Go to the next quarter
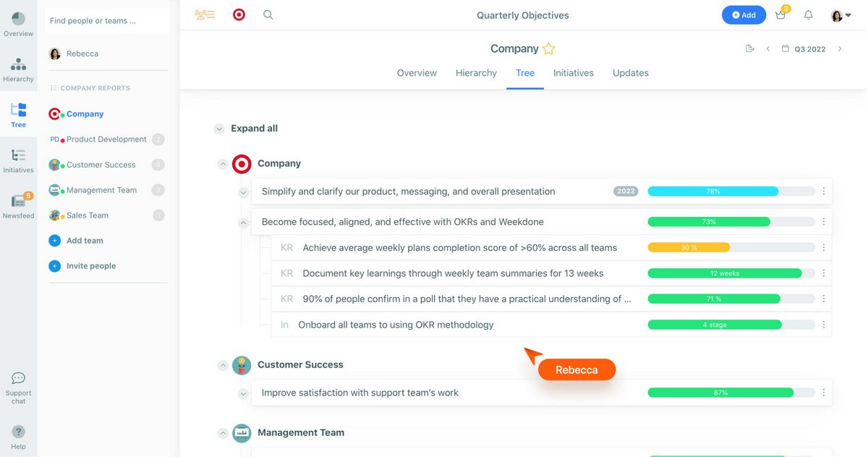The width and height of the screenshot is (868, 457). pos(840,49)
